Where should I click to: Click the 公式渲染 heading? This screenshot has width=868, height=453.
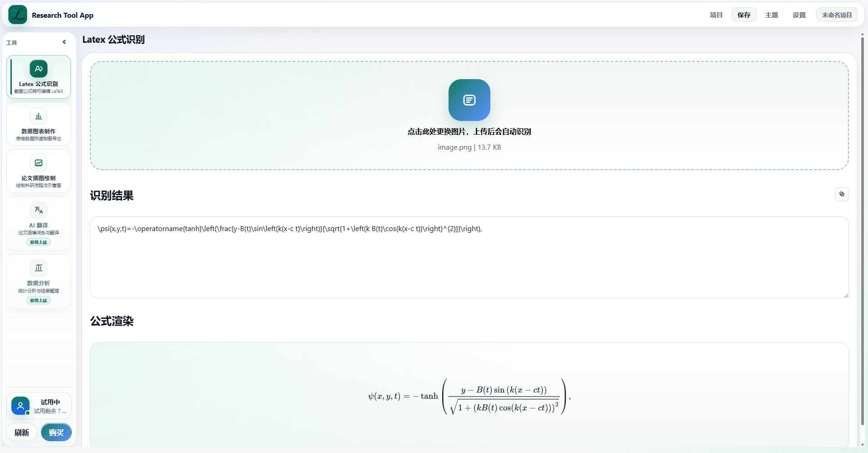coord(112,321)
